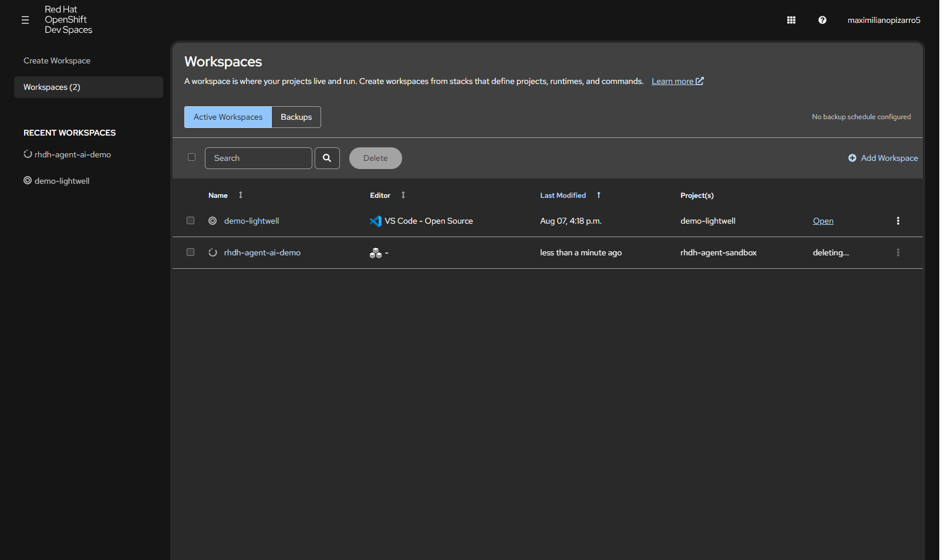This screenshot has height=560, width=951.
Task: Toggle the hamburger navigation menu
Action: pyautogui.click(x=25, y=20)
